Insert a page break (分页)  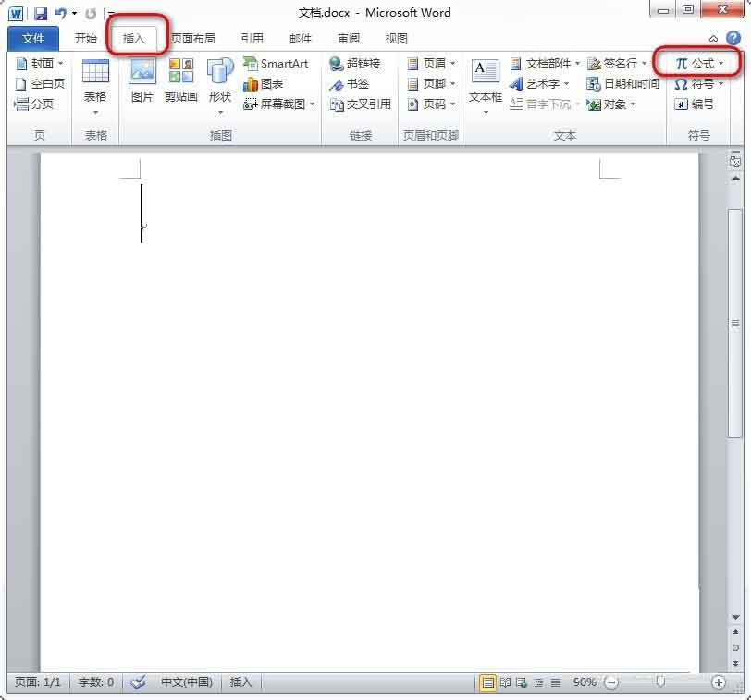(33, 104)
